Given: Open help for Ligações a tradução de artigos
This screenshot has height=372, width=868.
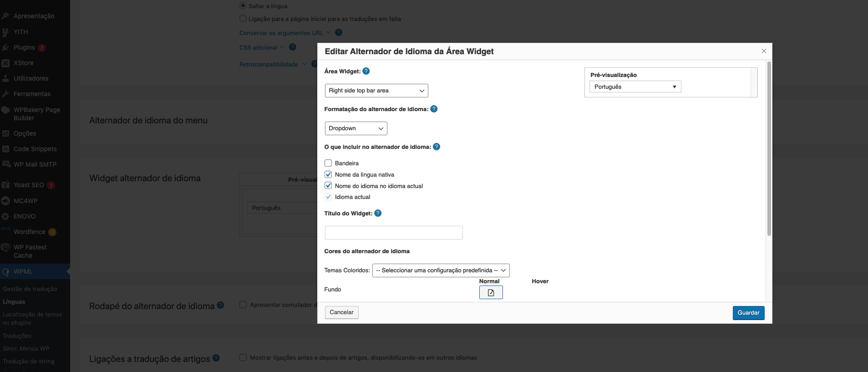Looking at the screenshot, I should (x=216, y=358).
